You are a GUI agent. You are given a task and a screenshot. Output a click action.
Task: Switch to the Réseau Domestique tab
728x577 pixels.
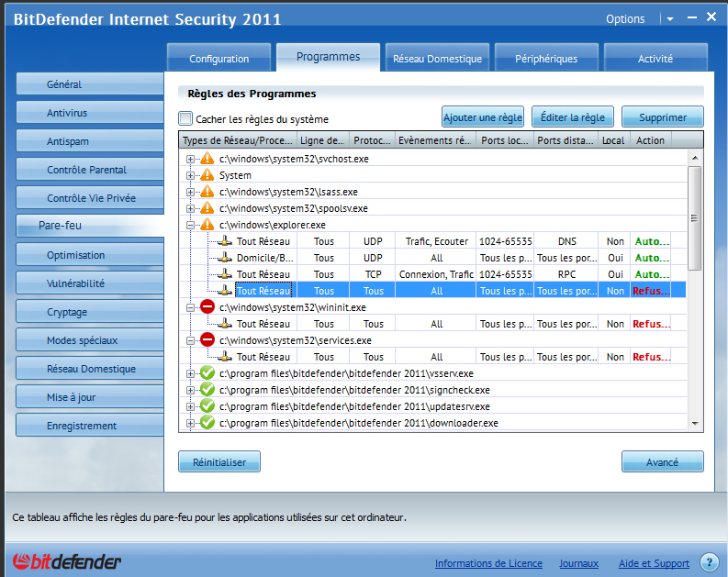coord(437,58)
